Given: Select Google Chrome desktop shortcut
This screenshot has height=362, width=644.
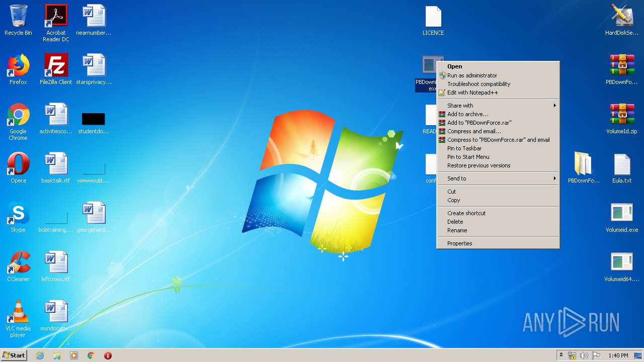Looking at the screenshot, I should click(18, 122).
